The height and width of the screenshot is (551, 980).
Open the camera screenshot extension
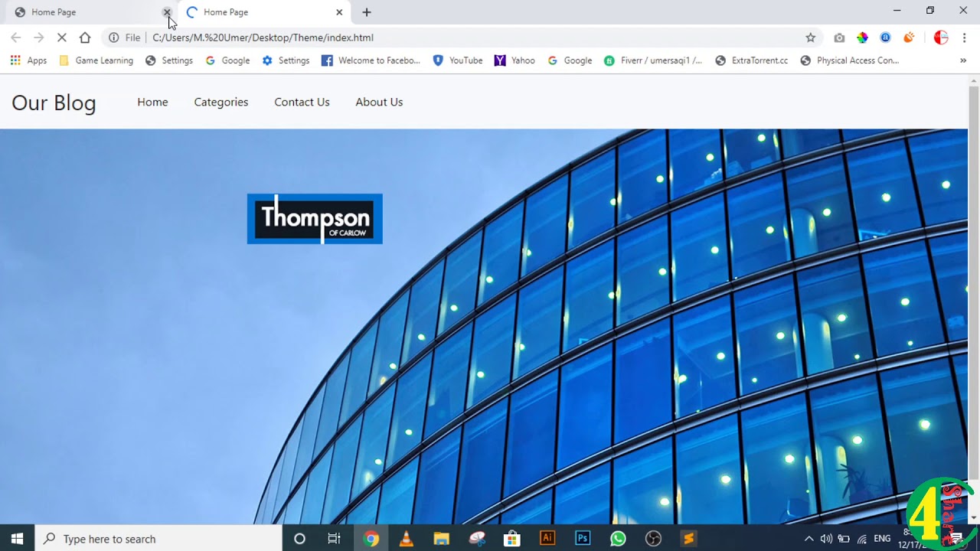pos(839,37)
